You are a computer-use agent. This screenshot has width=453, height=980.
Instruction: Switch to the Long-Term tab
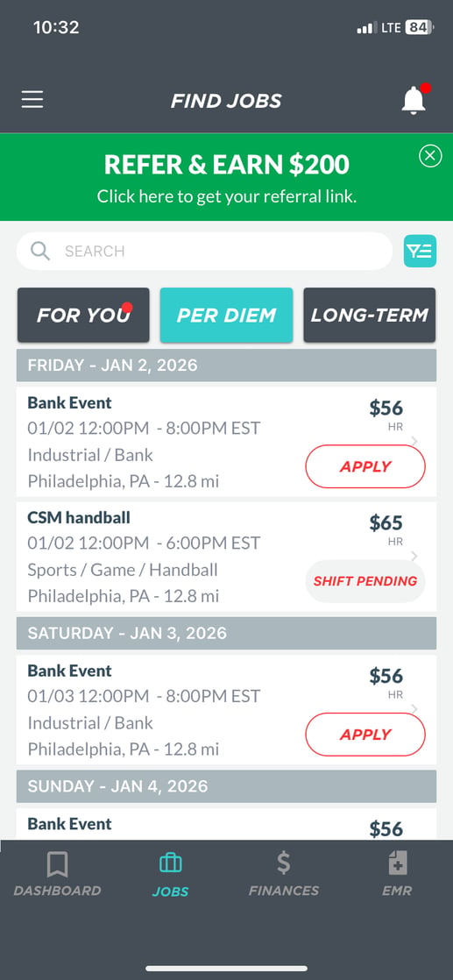[x=369, y=315]
